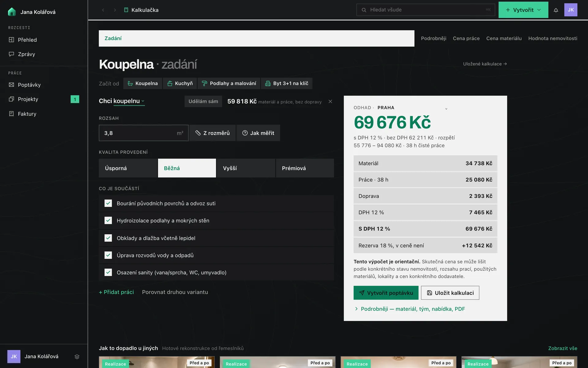Click the area input field with 3,8
This screenshot has width=588, height=368.
pos(143,133)
